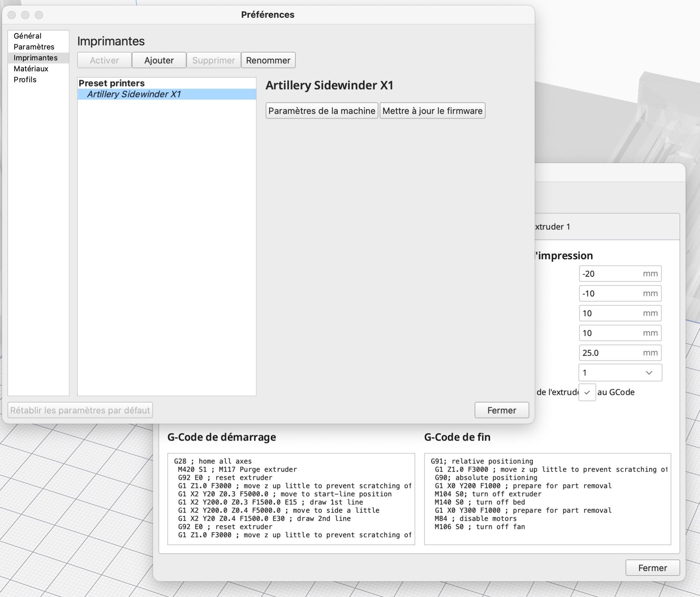Open Paramètres de la machine

[x=322, y=111]
